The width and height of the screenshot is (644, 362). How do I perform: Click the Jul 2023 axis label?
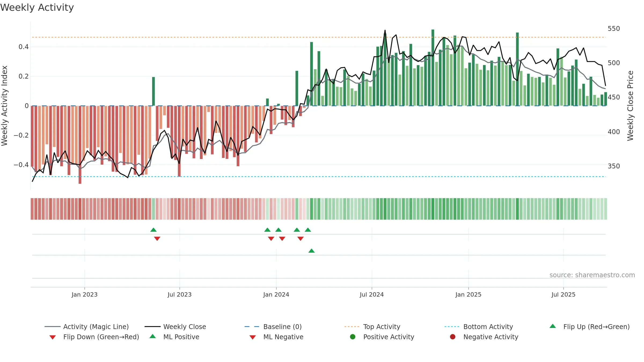tap(180, 294)
